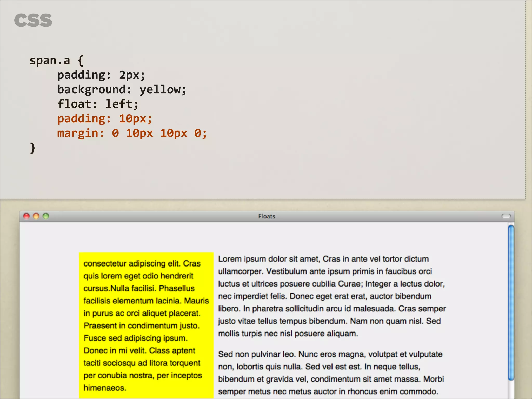The width and height of the screenshot is (532, 399).
Task: Click 'taciti sociosqu ad litora torquent' line
Action: pyautogui.click(x=142, y=363)
